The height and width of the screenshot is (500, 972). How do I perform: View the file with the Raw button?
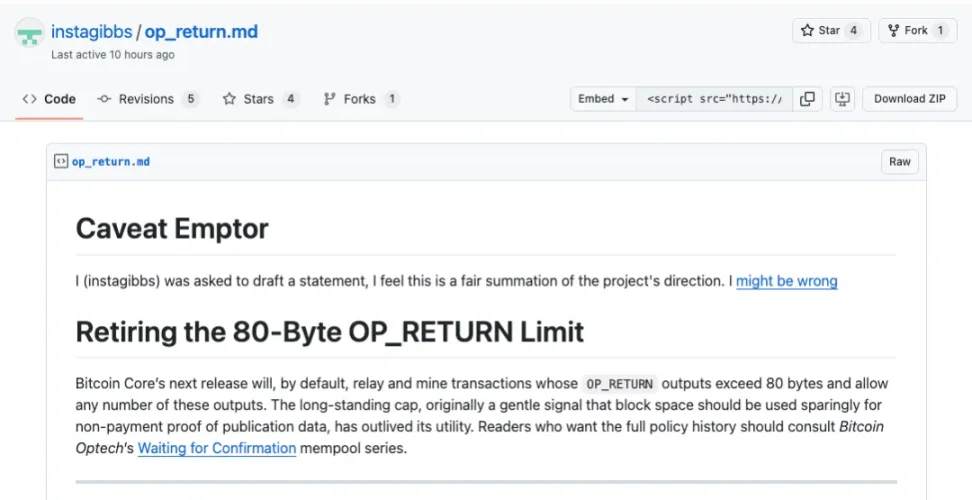click(x=900, y=162)
